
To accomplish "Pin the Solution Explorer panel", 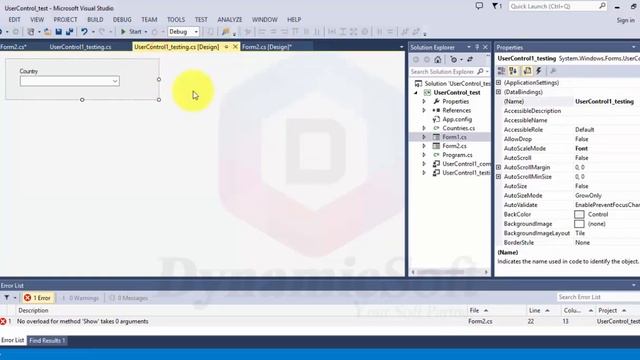I will click(477, 47).
